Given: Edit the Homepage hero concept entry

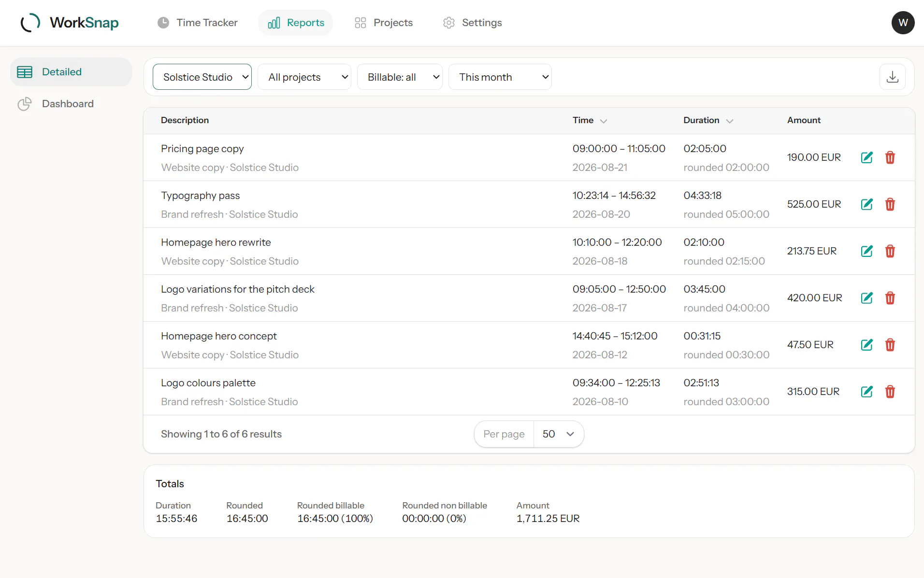Looking at the screenshot, I should coord(866,345).
